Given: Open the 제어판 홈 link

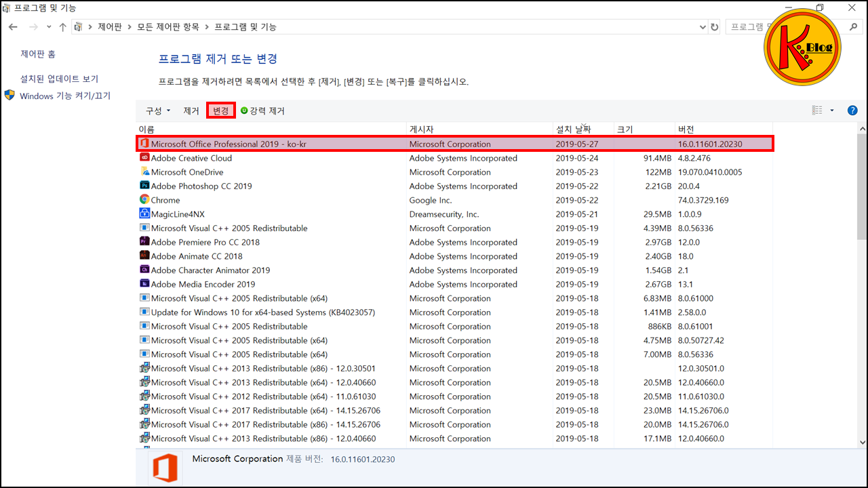Looking at the screenshot, I should point(38,54).
